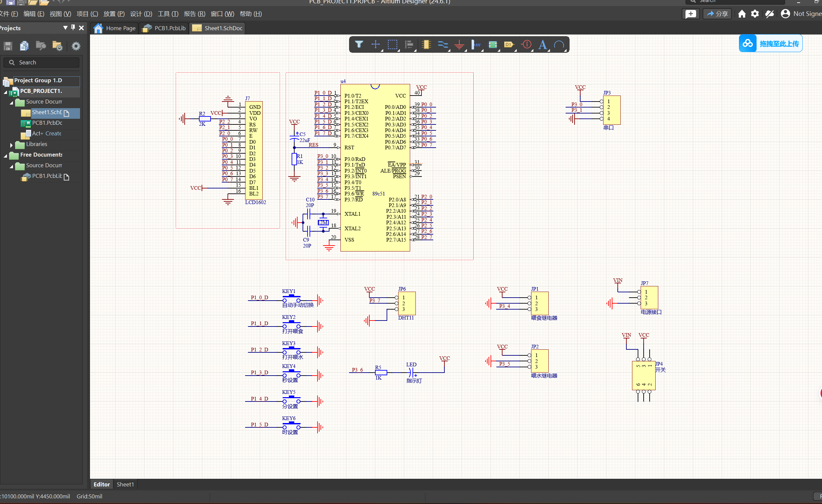The height and width of the screenshot is (504, 822).
Task: Open power port submenu corner arrow
Action: (x=466, y=51)
